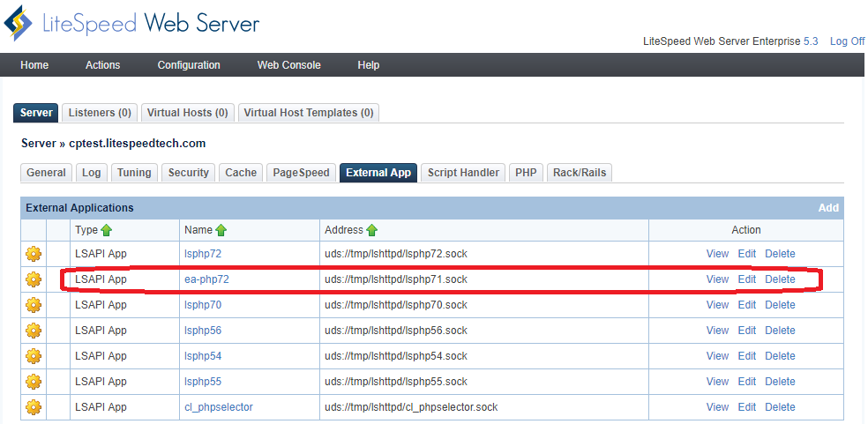Image resolution: width=868 pixels, height=424 pixels.
Task: Edit the ea-php72 application
Action: tap(747, 279)
